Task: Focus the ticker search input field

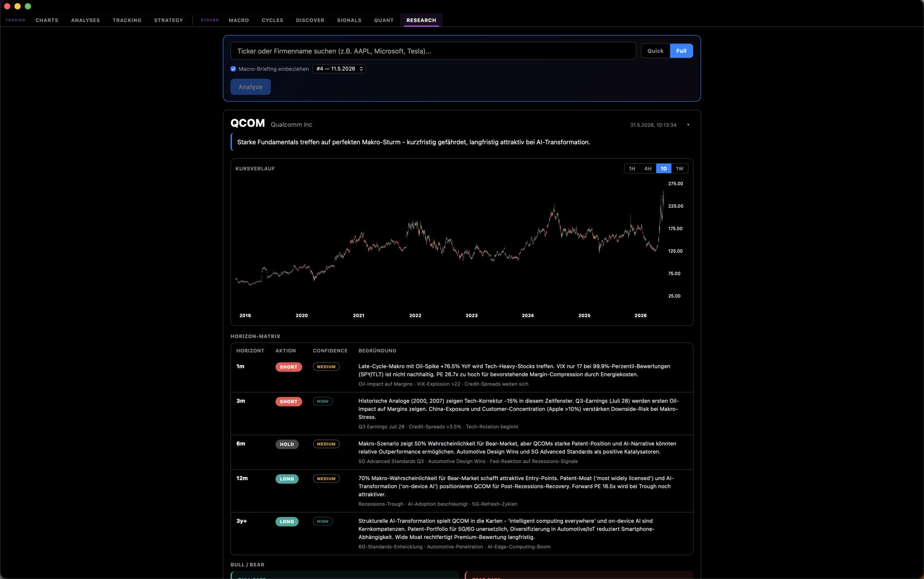Action: 433,51
